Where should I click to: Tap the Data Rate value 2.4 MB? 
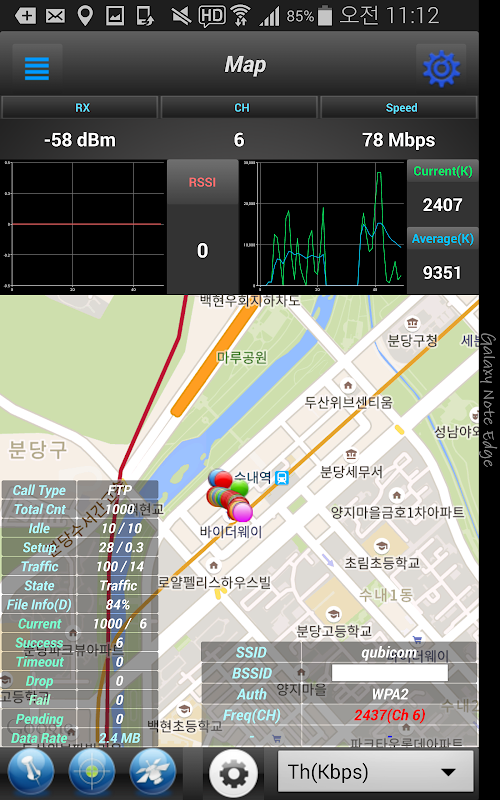(x=118, y=738)
